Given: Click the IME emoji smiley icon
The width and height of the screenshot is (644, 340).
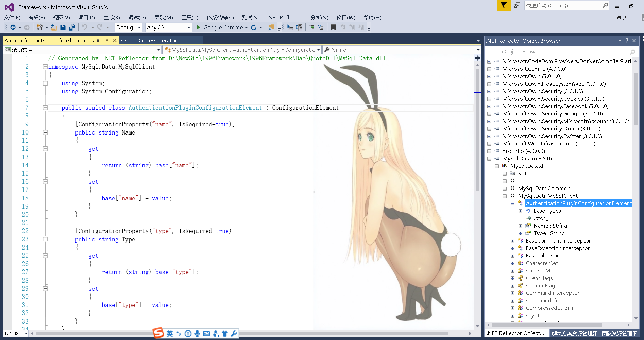Looking at the screenshot, I should (x=188, y=334).
